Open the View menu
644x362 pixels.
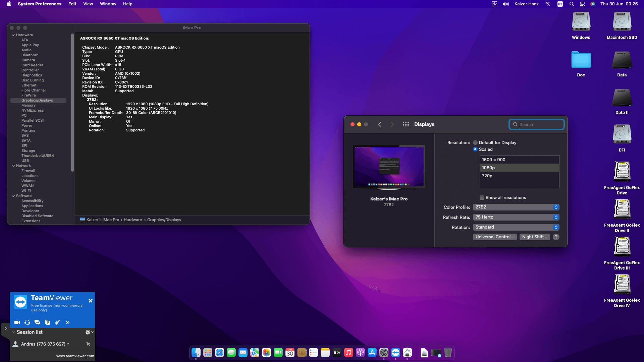(88, 4)
